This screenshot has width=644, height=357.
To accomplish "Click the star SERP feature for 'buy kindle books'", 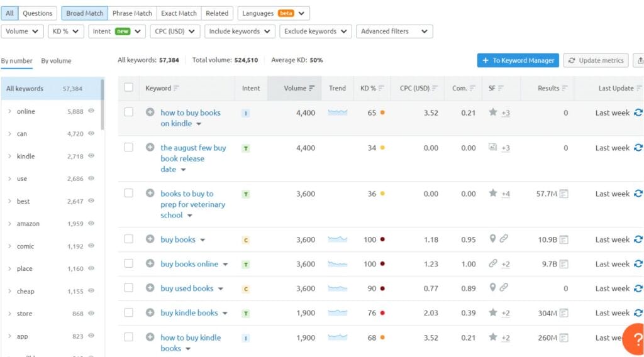I will point(493,312).
